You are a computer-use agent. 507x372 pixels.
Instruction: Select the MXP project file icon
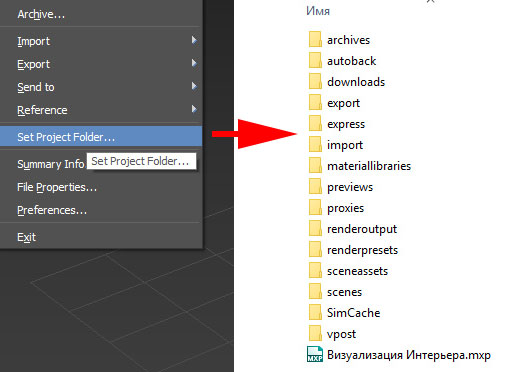[315, 354]
